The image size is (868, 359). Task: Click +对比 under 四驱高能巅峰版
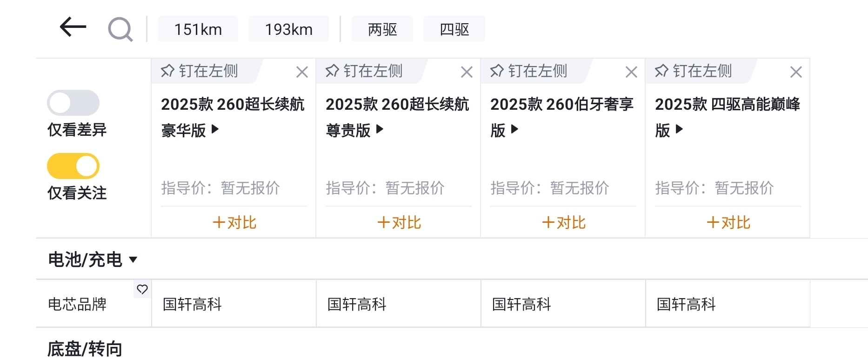728,222
